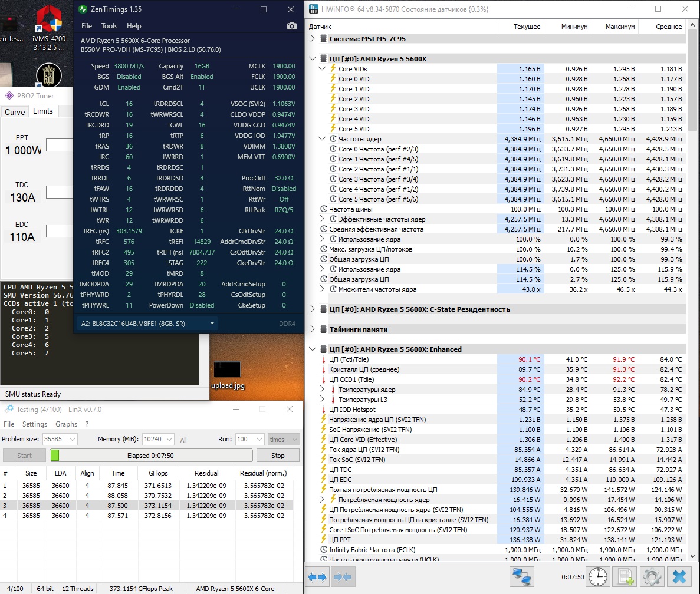This screenshot has width=700, height=594.
Task: Click the PBO2 Tuner PPT input field
Action: tap(60, 145)
